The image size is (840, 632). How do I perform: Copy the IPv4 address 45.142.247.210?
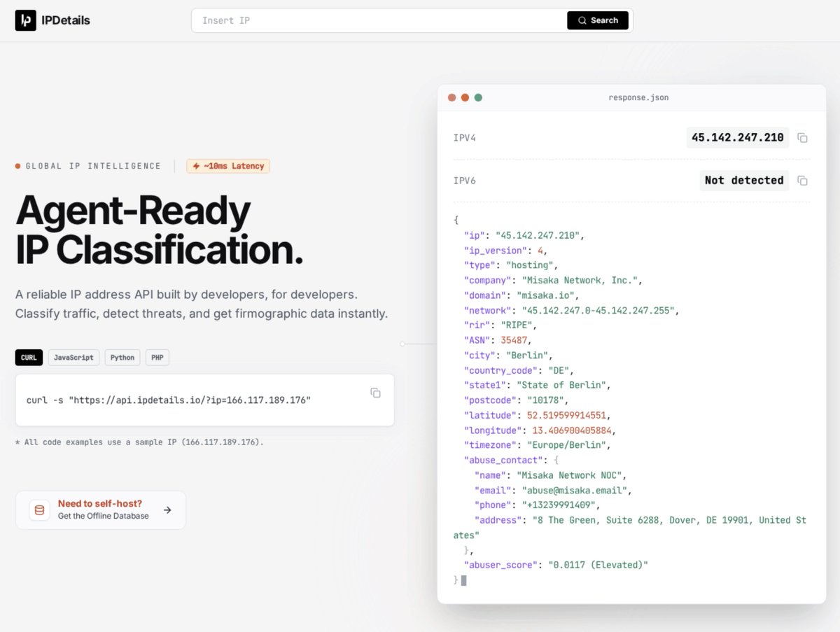coord(803,138)
